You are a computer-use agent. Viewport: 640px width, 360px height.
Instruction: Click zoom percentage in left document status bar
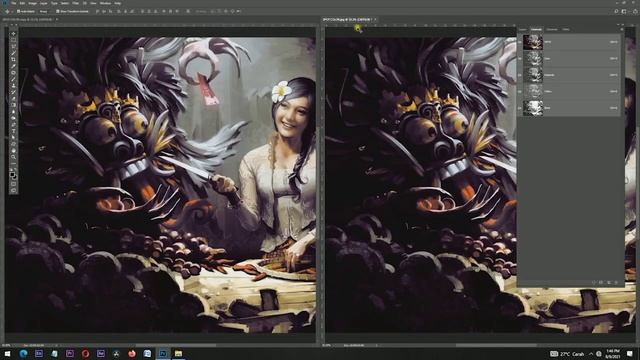click(x=6, y=345)
